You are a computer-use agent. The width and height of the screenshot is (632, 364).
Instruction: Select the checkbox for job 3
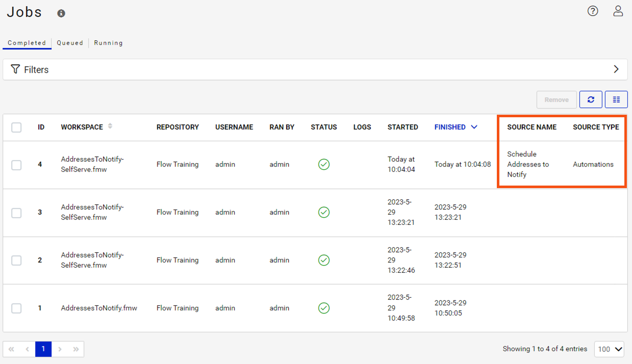[16, 212]
